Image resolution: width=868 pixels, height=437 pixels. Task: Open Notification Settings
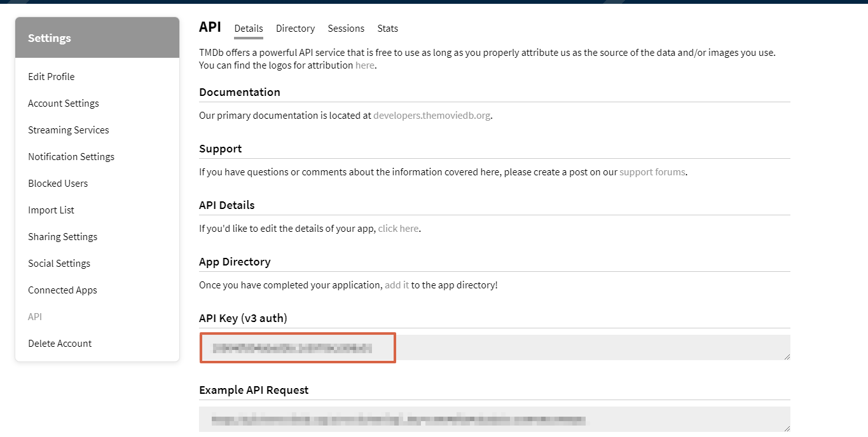click(x=71, y=156)
